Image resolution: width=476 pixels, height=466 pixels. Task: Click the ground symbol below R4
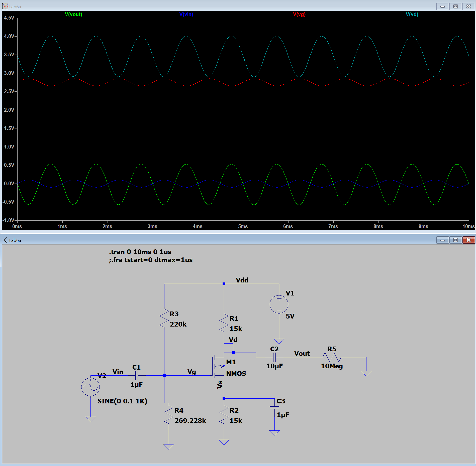(169, 447)
